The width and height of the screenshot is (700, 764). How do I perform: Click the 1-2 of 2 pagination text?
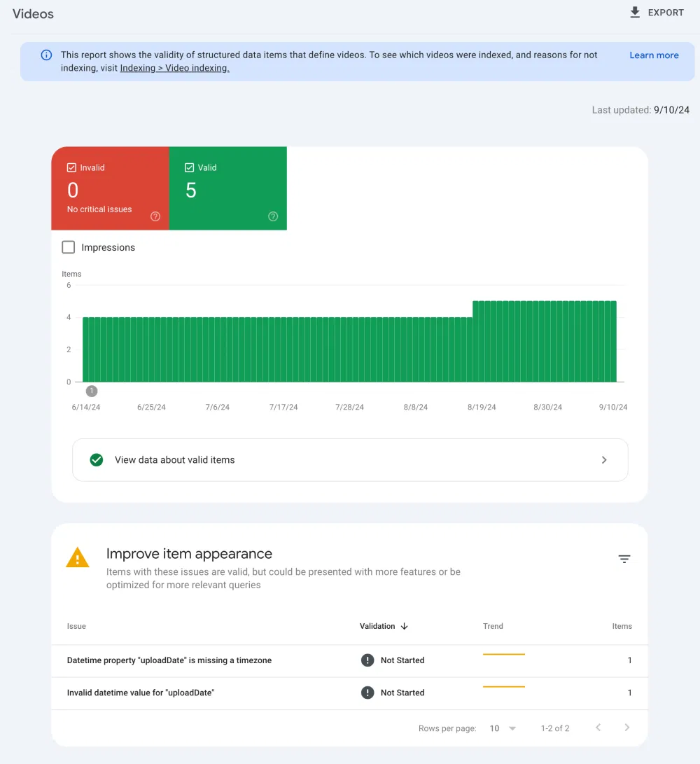tap(555, 728)
